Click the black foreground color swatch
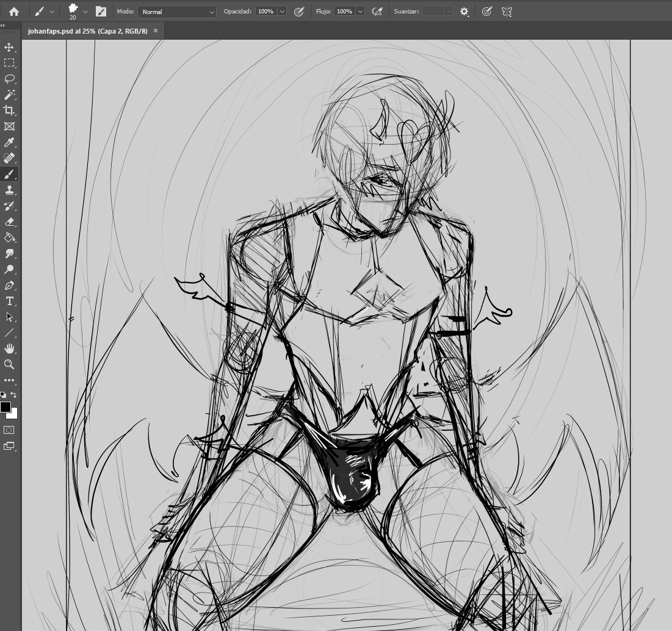Viewport: 672px width, 631px height. coord(5,406)
